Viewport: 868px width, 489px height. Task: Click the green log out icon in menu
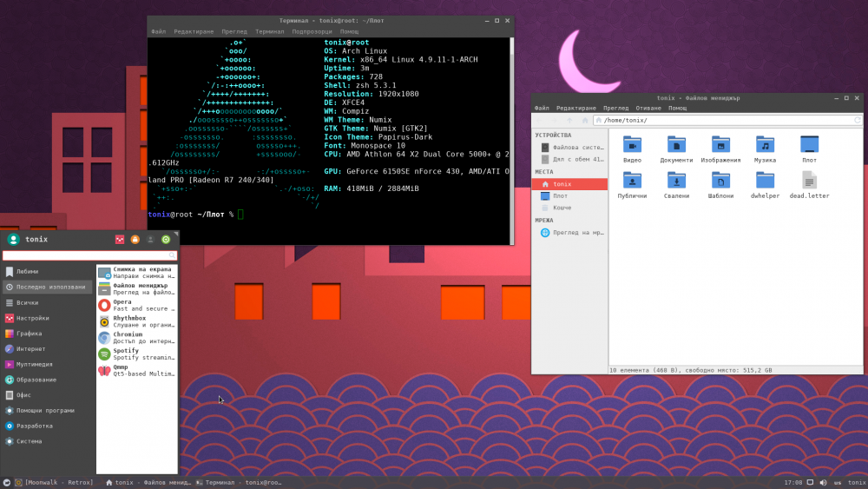(166, 239)
